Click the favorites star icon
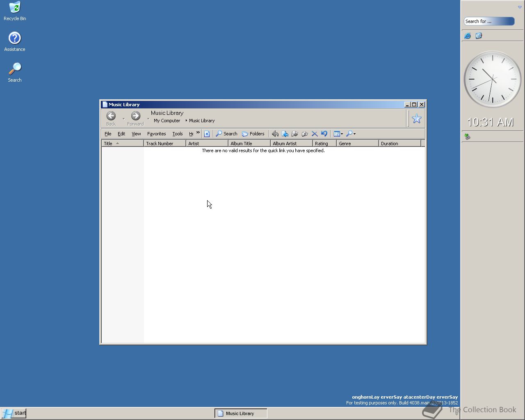 click(x=417, y=119)
